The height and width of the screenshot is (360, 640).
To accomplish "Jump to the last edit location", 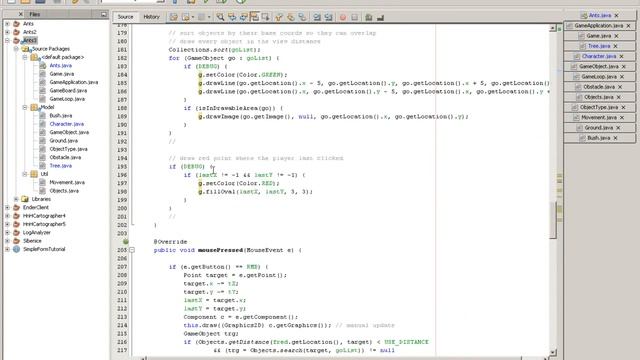I will click(x=173, y=17).
